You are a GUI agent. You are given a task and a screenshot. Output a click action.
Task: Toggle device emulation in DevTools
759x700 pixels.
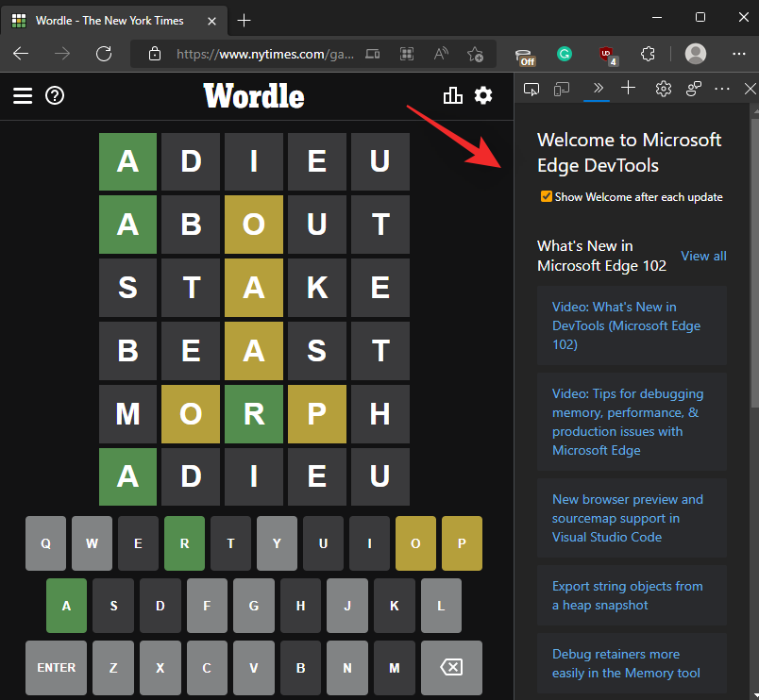pos(563,89)
